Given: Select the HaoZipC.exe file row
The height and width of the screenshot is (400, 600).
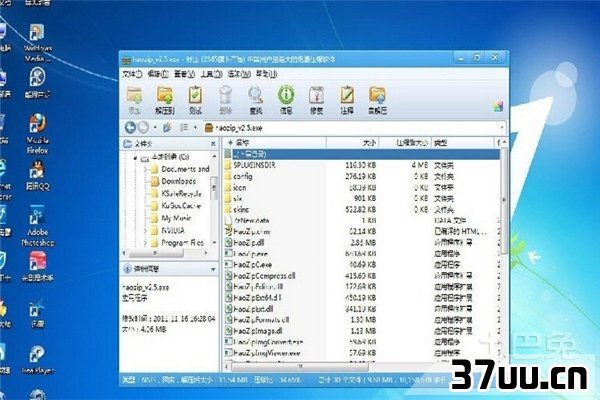Looking at the screenshot, I should tap(362, 265).
